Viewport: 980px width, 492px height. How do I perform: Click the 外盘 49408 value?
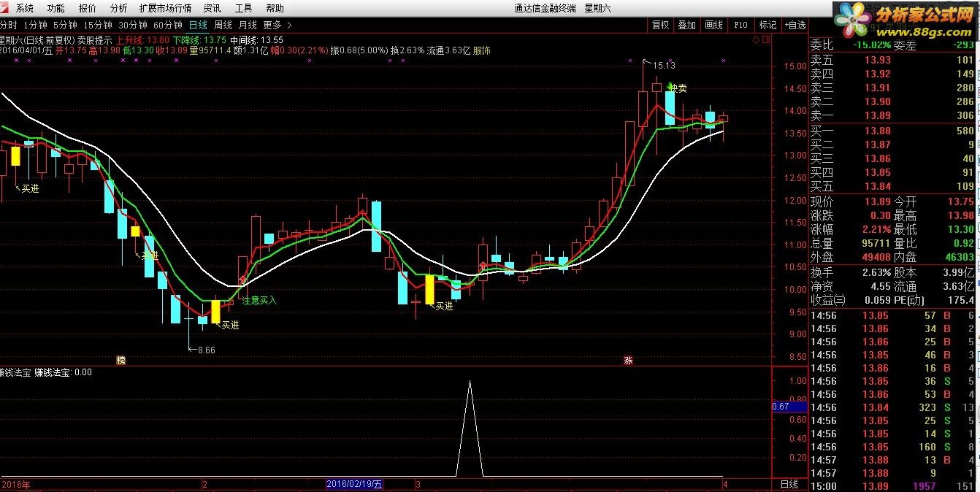876,258
